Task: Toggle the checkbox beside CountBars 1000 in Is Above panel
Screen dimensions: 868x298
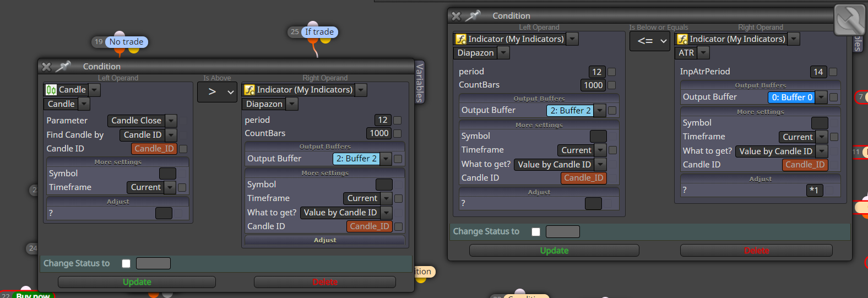Action: (x=398, y=133)
